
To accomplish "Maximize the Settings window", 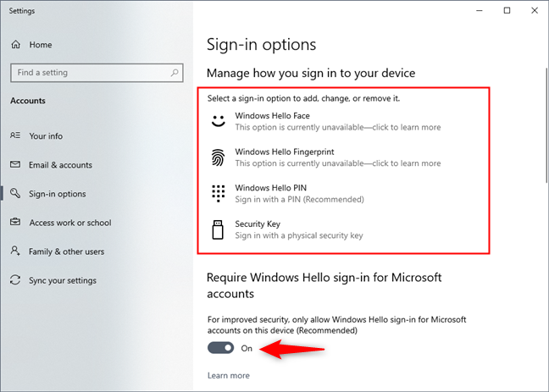I will tap(507, 10).
